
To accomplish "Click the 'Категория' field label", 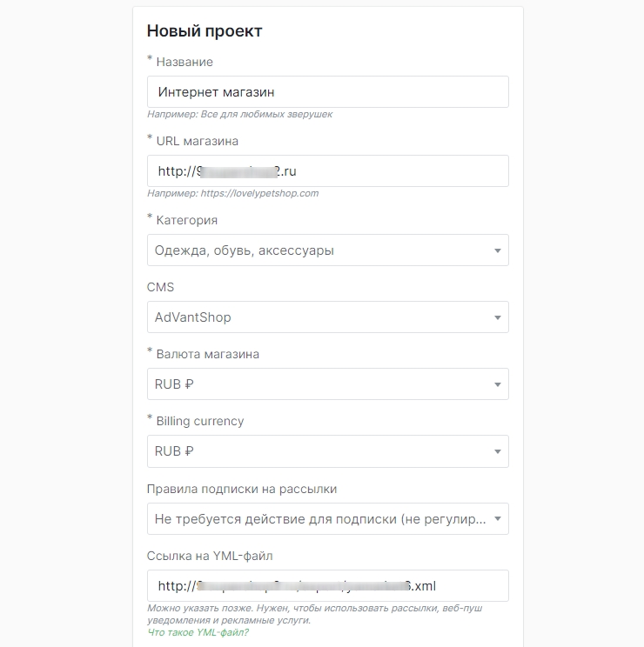I will [x=186, y=220].
